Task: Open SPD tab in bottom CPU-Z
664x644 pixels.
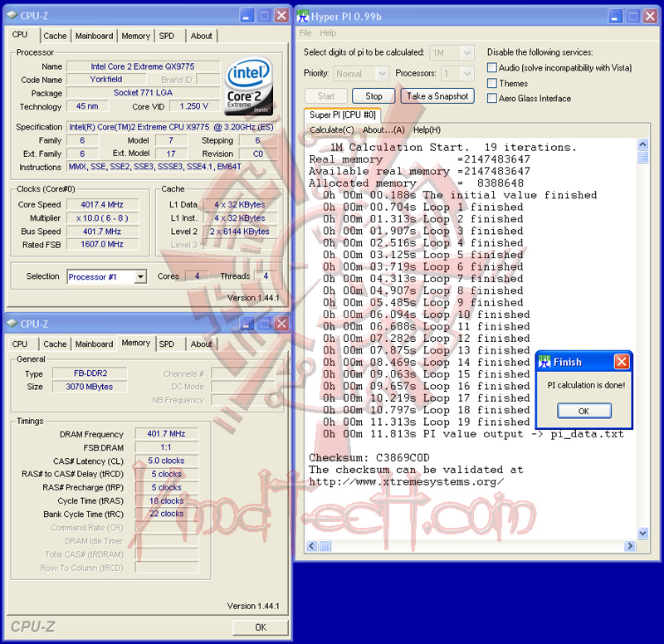Action: coord(167,344)
